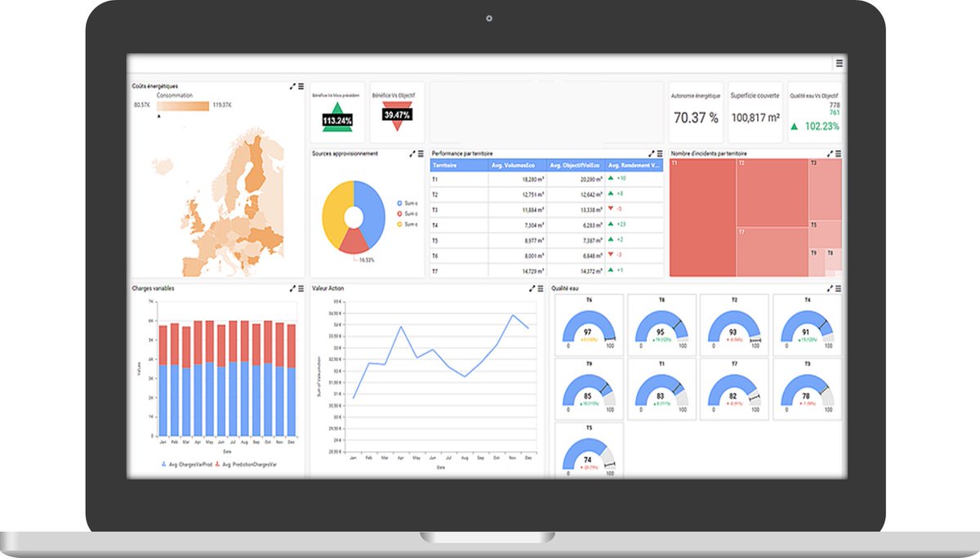The height and width of the screenshot is (558, 980).
Task: Click the T3 block in the treemap
Action: (x=825, y=190)
